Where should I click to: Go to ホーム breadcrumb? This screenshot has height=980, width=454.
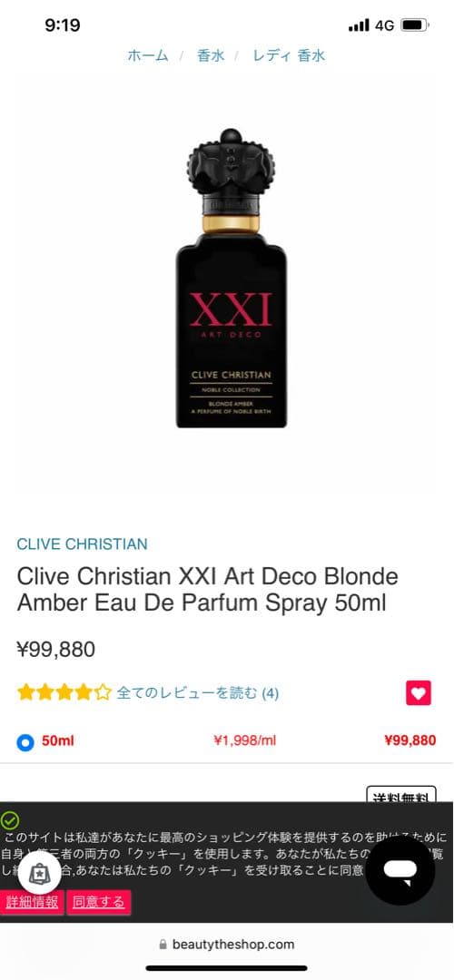click(148, 55)
